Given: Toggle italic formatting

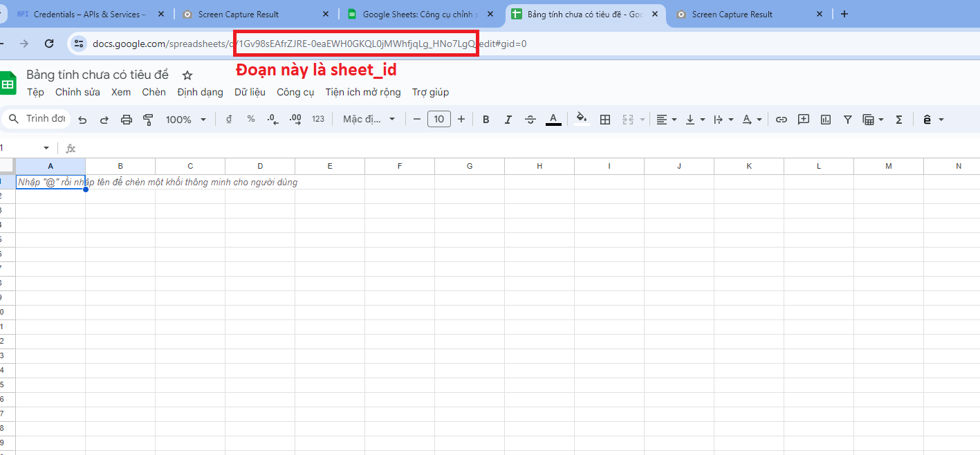Looking at the screenshot, I should click(508, 120).
